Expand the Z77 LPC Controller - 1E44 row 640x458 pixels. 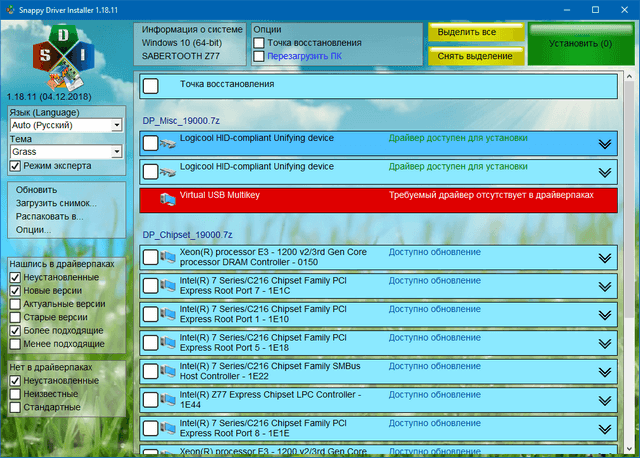604,401
